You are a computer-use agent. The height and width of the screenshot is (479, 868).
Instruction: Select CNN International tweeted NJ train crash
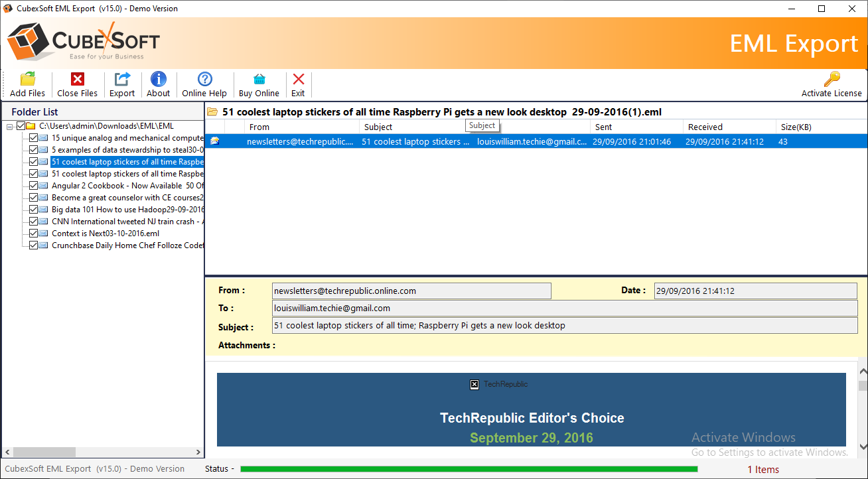coord(127,222)
